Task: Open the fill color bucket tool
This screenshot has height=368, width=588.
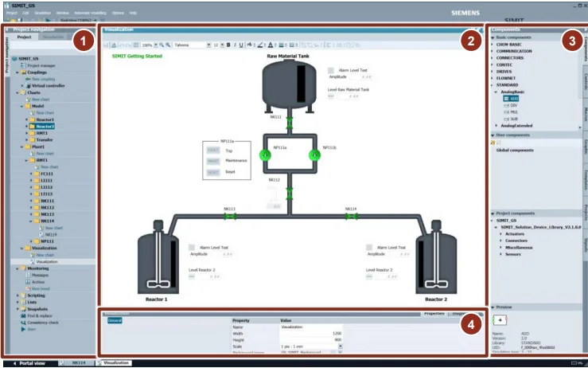Action: point(249,45)
